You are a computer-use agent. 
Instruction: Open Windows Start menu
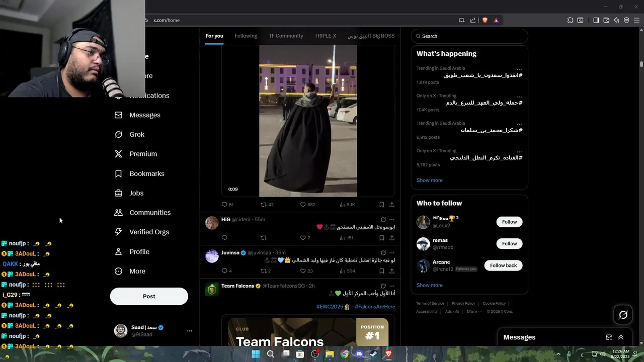coord(256,354)
